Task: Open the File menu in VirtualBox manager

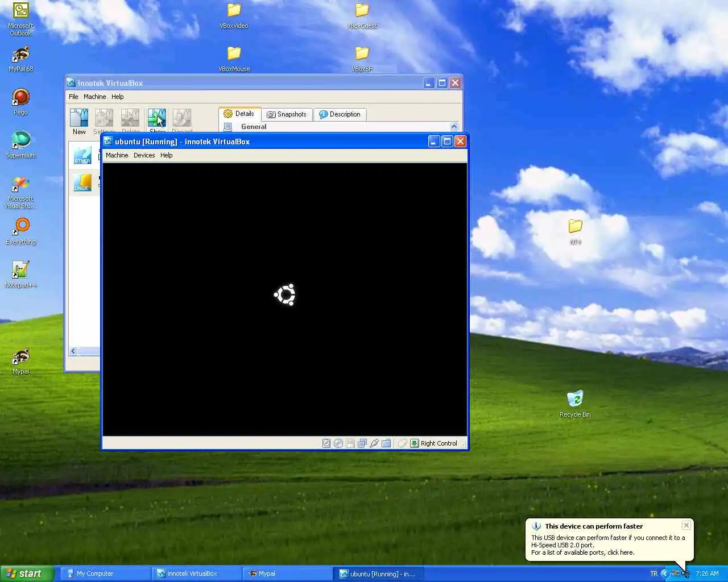Action: tap(73, 97)
